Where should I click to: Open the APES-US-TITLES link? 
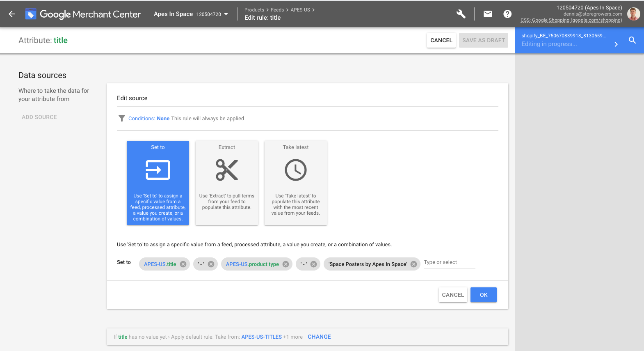[262, 337]
